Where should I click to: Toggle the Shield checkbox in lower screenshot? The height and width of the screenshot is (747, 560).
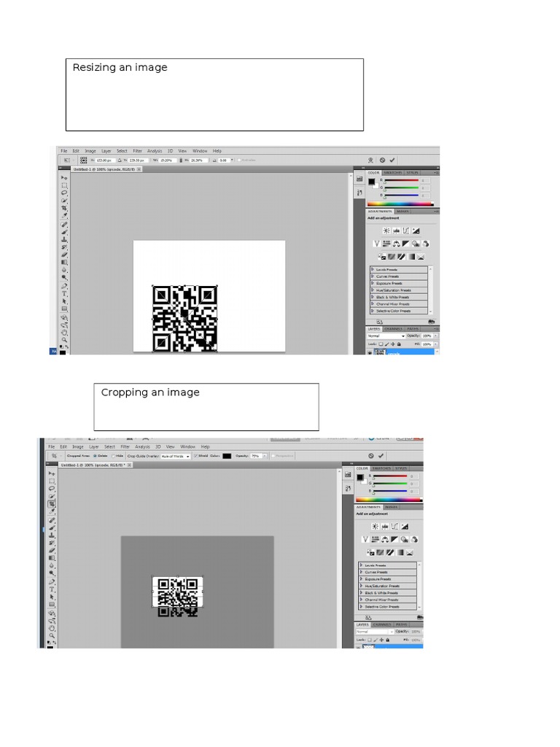point(196,456)
